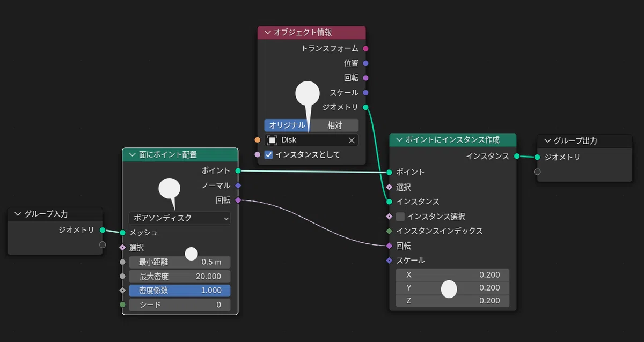The width and height of the screenshot is (644, 342).
Task: Click the scale X 0.200 field
Action: click(x=452, y=275)
